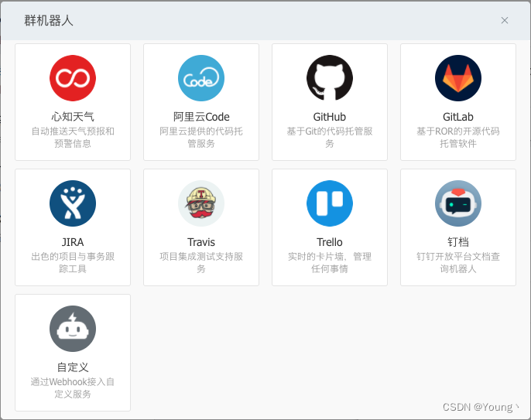Click the GitLab name label

458,117
